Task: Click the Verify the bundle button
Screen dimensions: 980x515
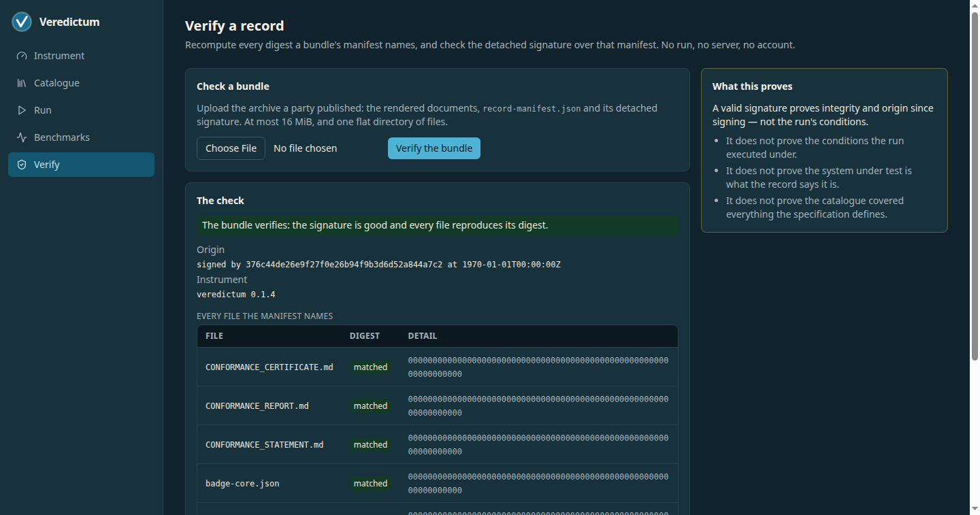Action: click(x=434, y=148)
